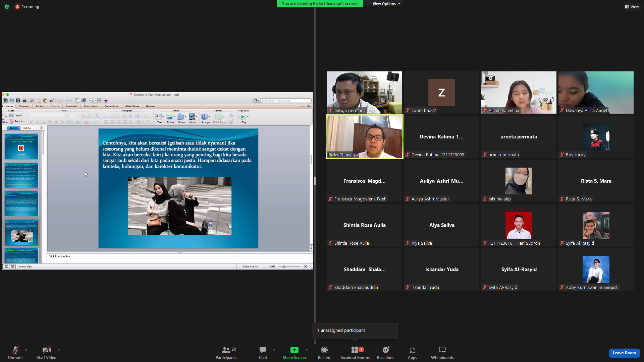The image size is (644, 362).
Task: Click the Arrange icon in Format group
Action: 205,118
